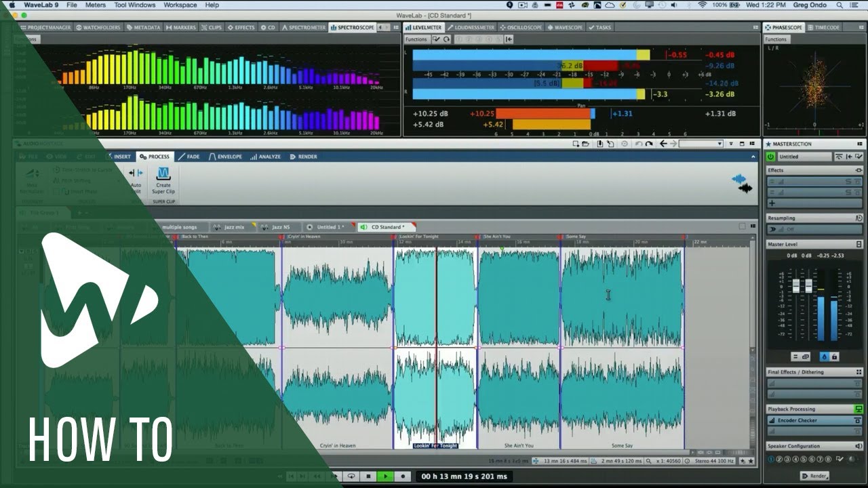Switch to the Timecode tab
Viewport: 868px width, 488px height.
pyautogui.click(x=824, y=27)
